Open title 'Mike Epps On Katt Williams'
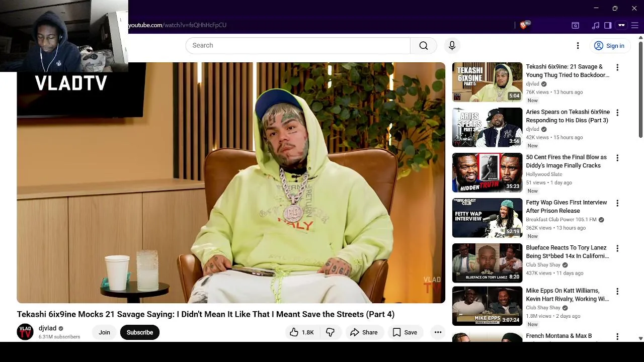 (568, 295)
